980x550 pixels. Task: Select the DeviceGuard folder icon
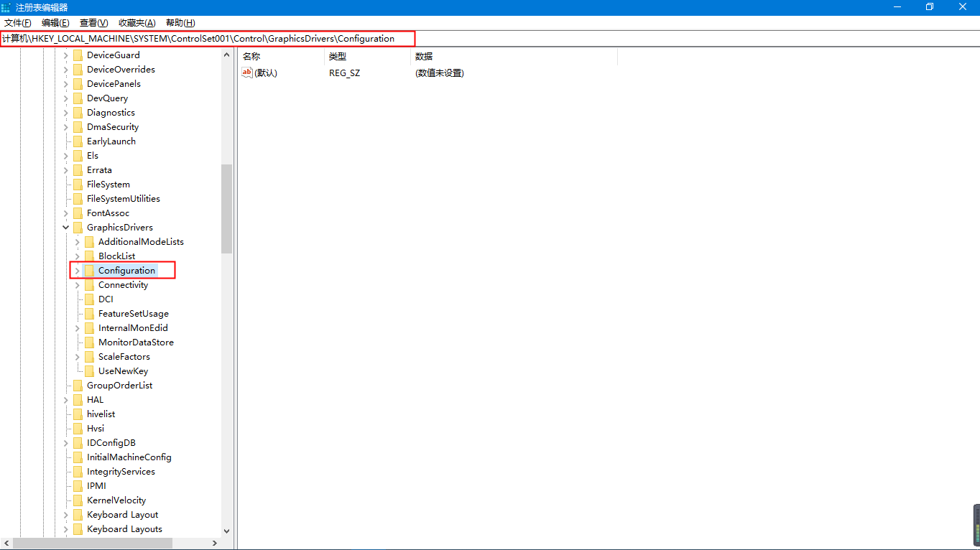click(x=78, y=55)
